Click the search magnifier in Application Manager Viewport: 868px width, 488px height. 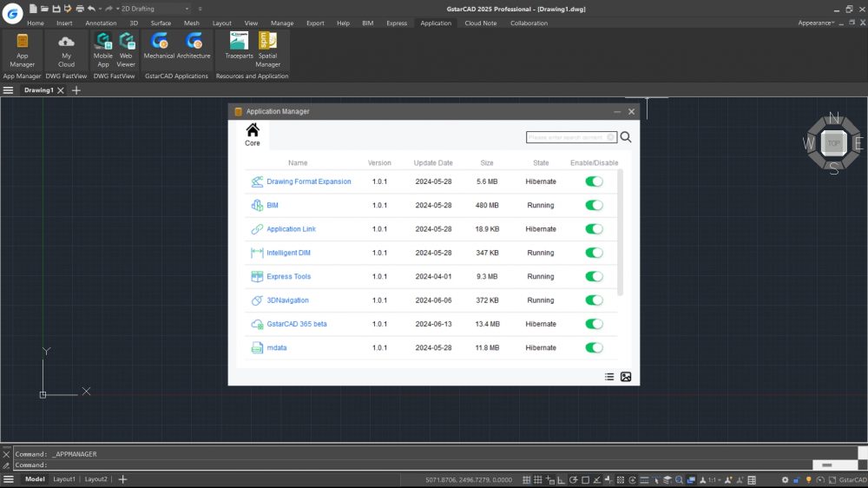point(626,137)
